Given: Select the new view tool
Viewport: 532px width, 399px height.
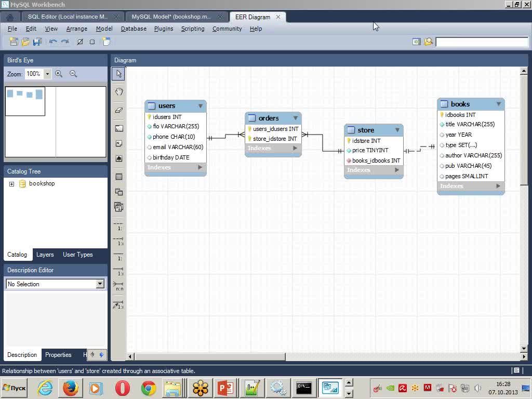Looking at the screenshot, I should coord(119,192).
